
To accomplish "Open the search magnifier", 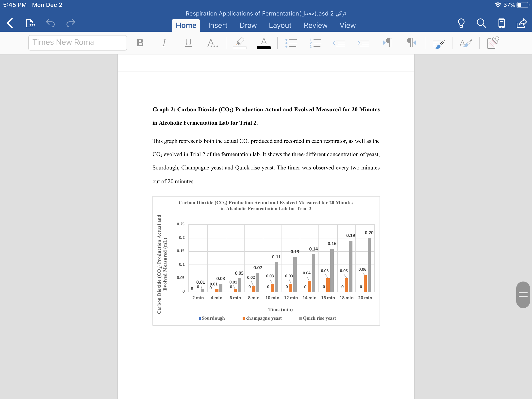I will tap(481, 23).
